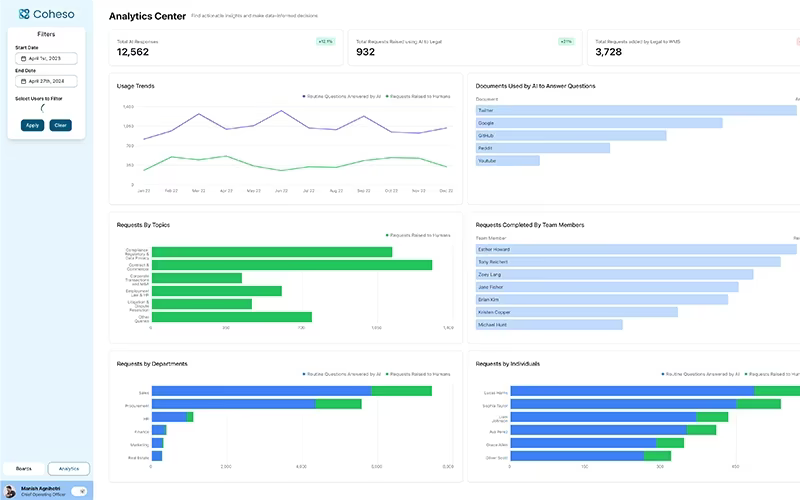Toggle Requests by Departments 'Requests Raised to Humans' legend
Viewport: 800px width, 500px height.
point(418,374)
